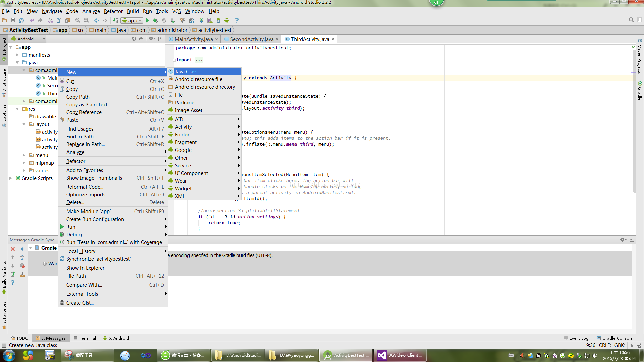
Task: Switch to MainActivity.java editor tab
Action: (193, 39)
